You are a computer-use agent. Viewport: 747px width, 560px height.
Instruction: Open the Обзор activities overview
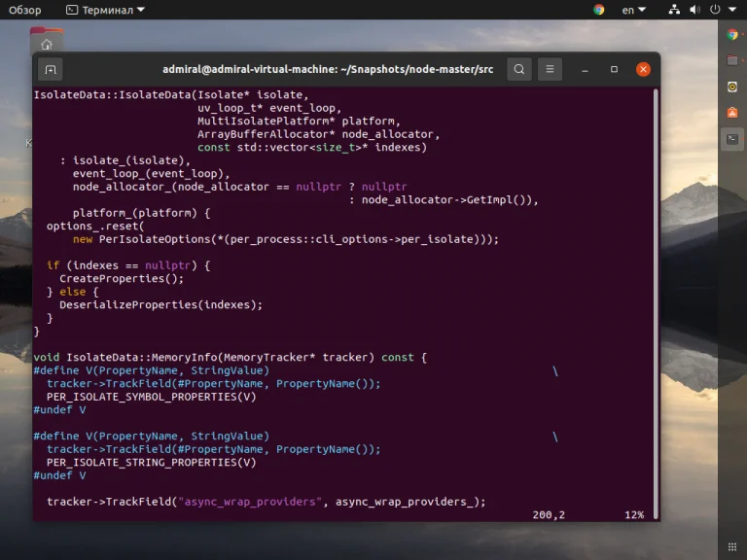(24, 10)
